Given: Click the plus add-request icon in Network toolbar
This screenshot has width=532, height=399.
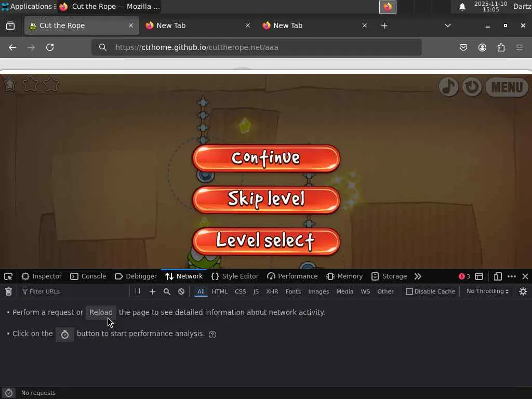Looking at the screenshot, I should [x=152, y=291].
